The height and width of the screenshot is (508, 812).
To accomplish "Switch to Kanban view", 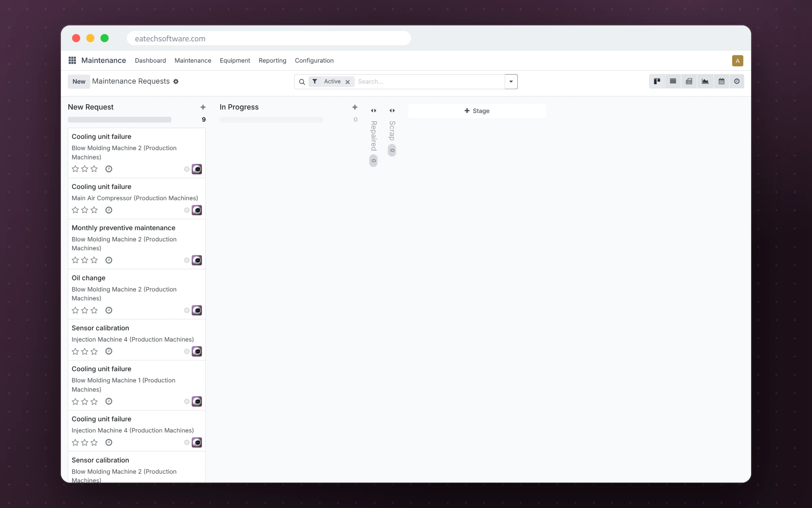I will (657, 81).
